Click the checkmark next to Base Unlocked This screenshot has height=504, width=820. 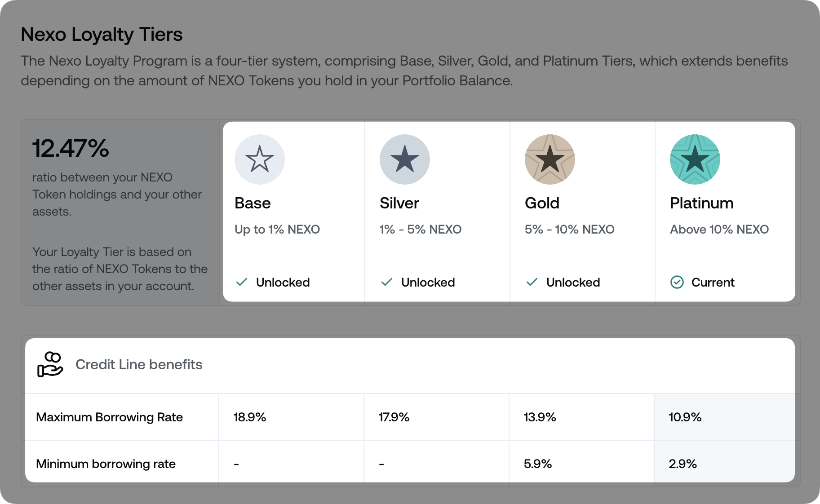tap(241, 282)
